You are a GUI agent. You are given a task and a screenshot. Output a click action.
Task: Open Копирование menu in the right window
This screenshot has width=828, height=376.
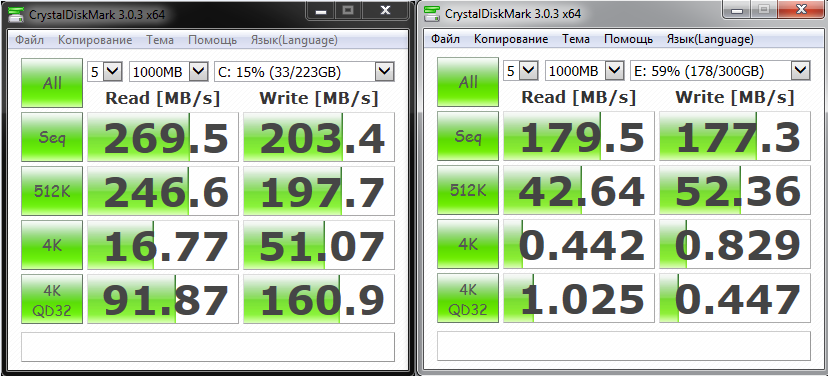pyautogui.click(x=511, y=39)
